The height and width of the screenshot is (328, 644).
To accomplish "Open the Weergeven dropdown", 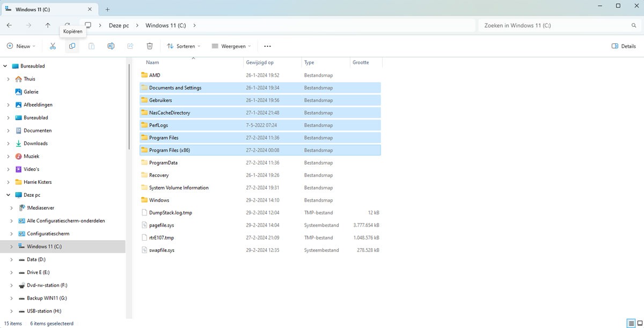I will (231, 46).
